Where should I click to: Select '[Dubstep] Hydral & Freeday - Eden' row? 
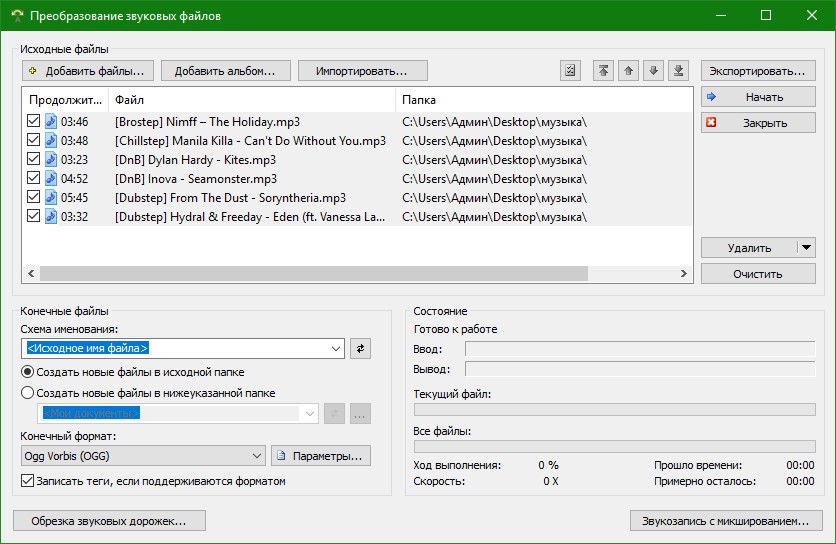click(x=357, y=217)
